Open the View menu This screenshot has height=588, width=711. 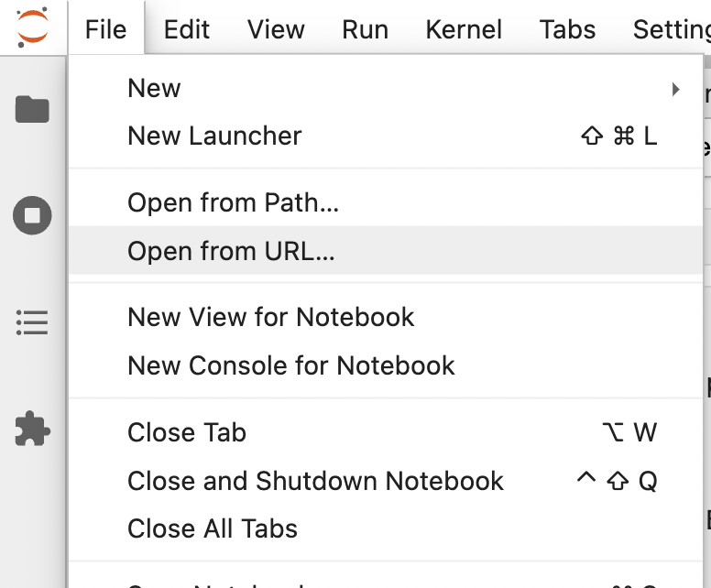click(276, 29)
